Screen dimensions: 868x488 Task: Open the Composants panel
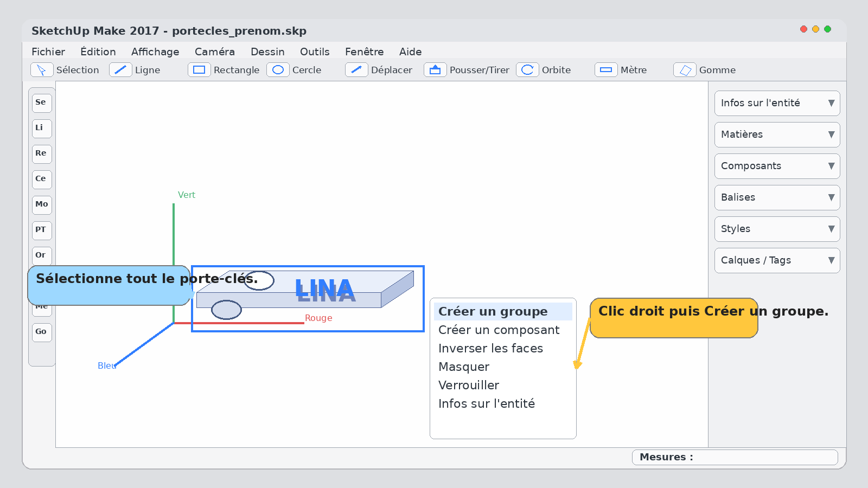(777, 166)
